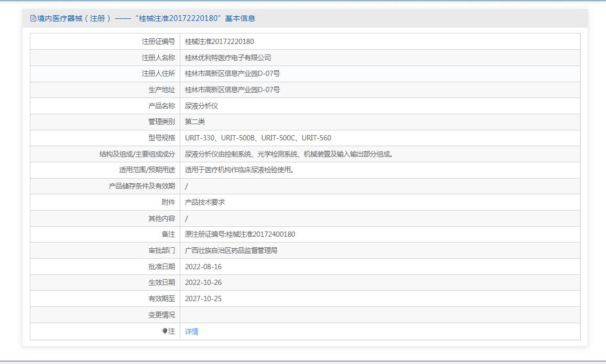
Task: Click the expiry date 2027-10-25
Action: coord(203,299)
